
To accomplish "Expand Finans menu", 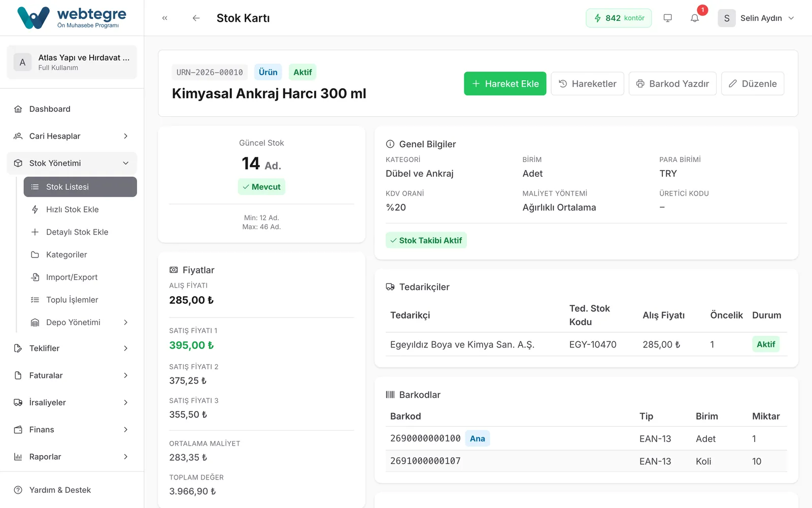I will 72,430.
